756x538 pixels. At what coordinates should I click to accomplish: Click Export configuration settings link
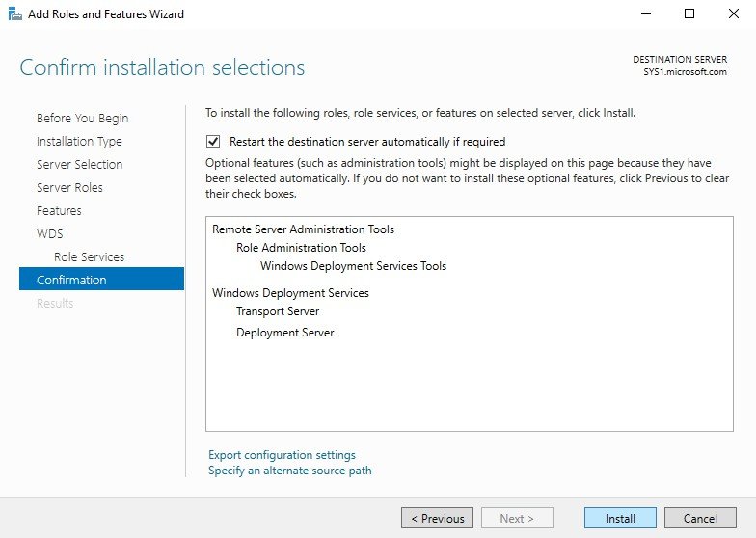tap(282, 455)
